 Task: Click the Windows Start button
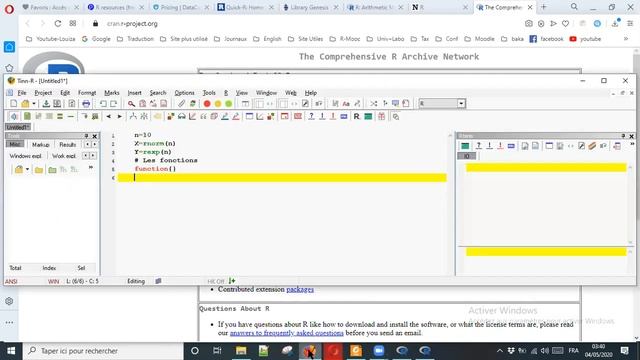11,351
